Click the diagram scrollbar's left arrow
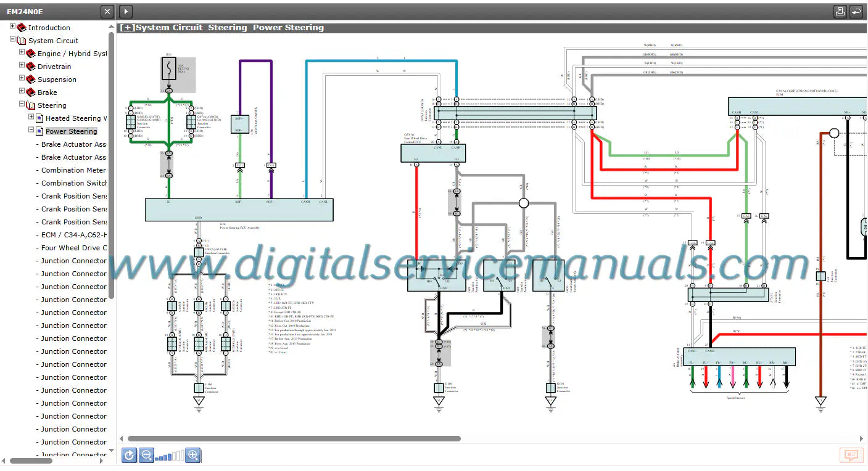868x471 pixels. 122,439
